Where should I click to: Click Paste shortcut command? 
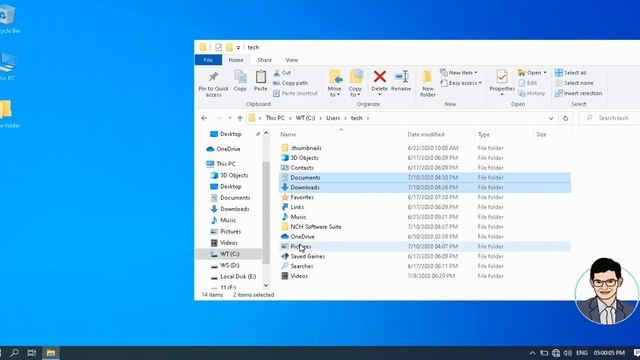pyautogui.click(x=295, y=93)
